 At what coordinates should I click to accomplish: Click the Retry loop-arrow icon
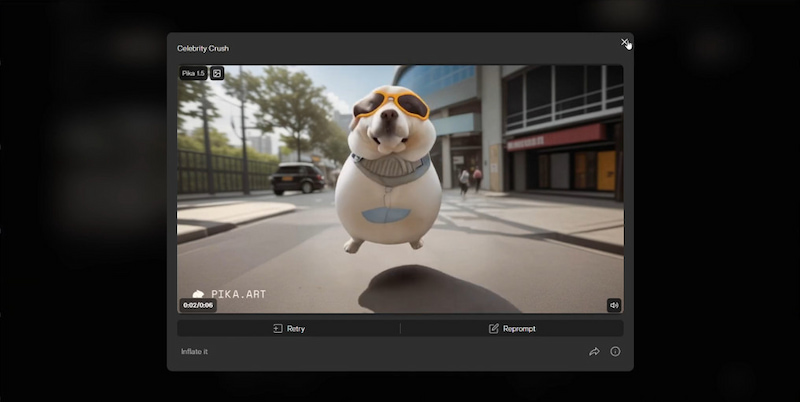[x=278, y=328]
